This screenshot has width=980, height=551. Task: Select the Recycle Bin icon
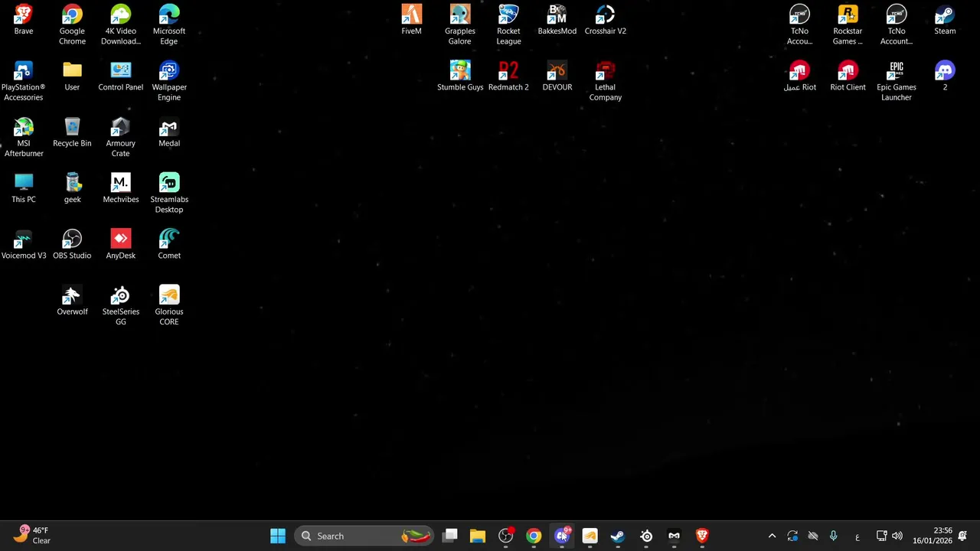coord(72,132)
